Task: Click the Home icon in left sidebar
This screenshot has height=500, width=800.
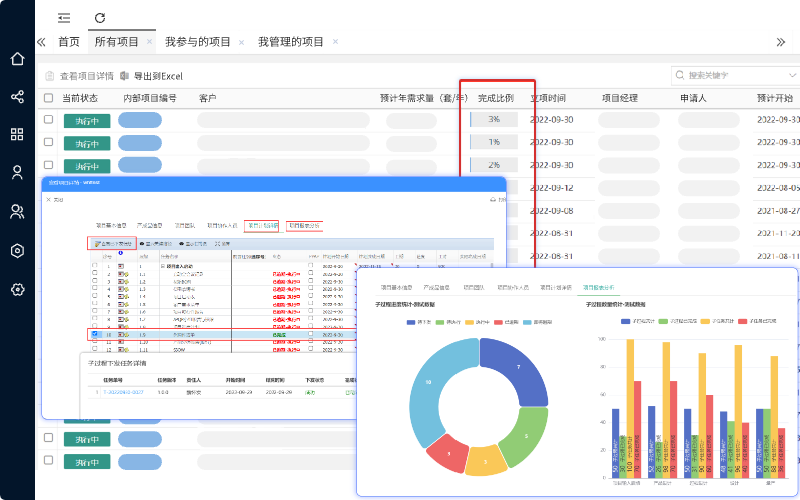Action: click(x=17, y=58)
